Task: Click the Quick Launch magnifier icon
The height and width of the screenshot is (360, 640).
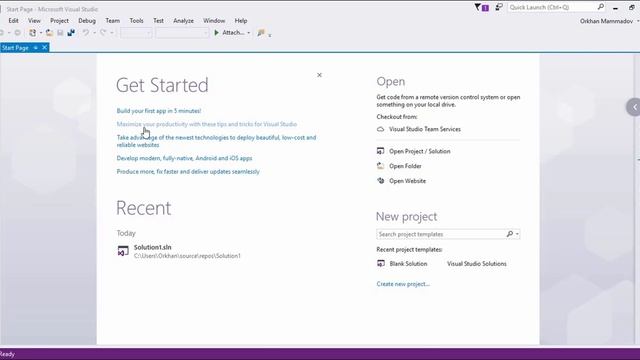Action: 601,7
